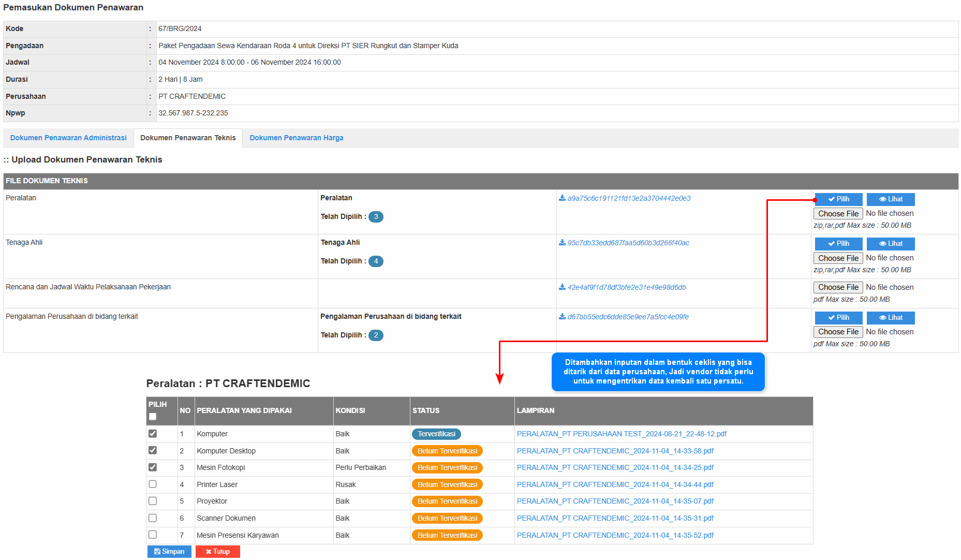Screen dimensions: 961x560
Task: Enable the Scanner Dokumen checkbox
Action: pyautogui.click(x=153, y=518)
